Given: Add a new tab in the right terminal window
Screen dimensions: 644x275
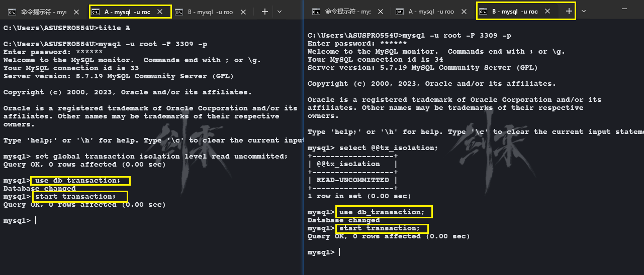Looking at the screenshot, I should coord(569,11).
